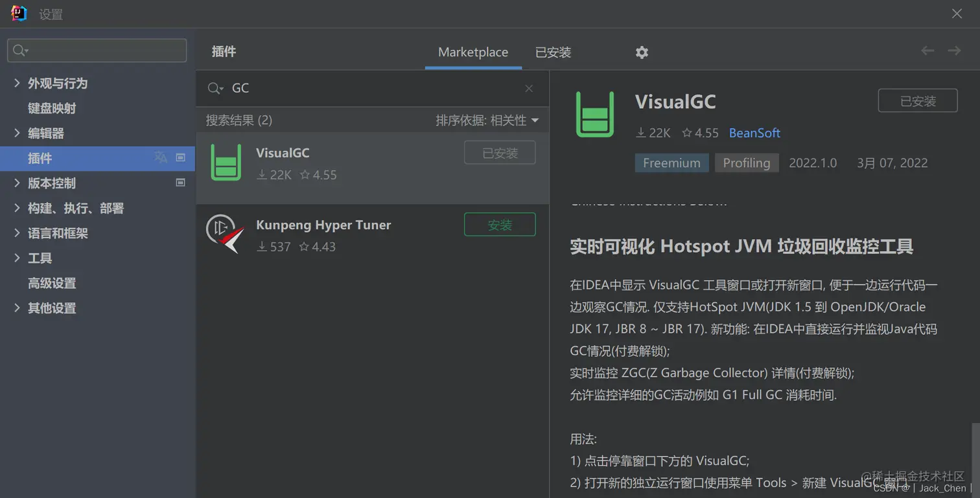Expand the 编辑器 settings node
980x498 pixels.
coord(17,133)
